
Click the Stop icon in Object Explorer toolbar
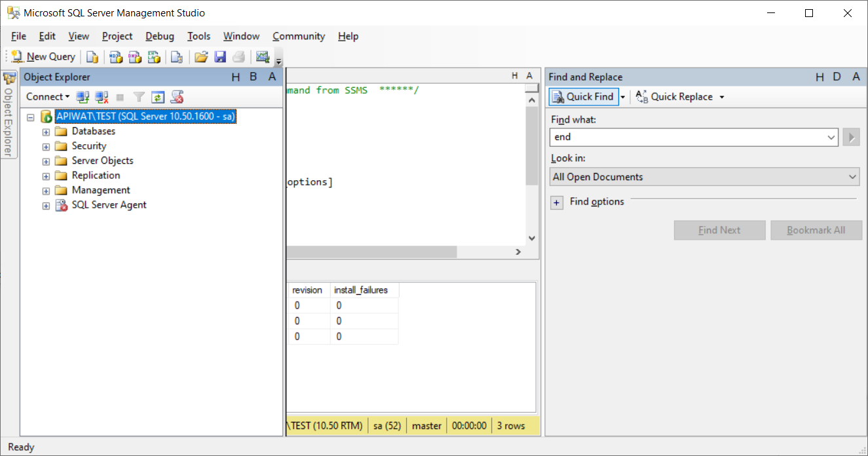120,97
